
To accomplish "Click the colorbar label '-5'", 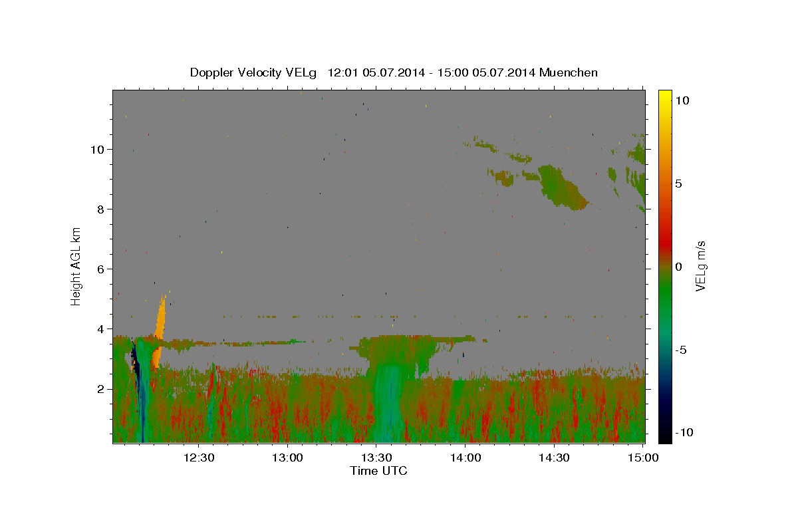I will click(681, 350).
